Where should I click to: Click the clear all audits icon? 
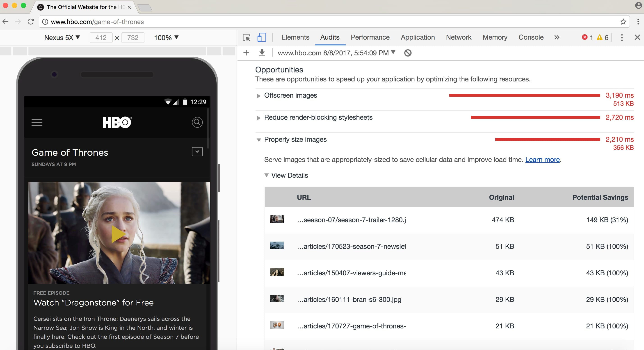coord(408,53)
